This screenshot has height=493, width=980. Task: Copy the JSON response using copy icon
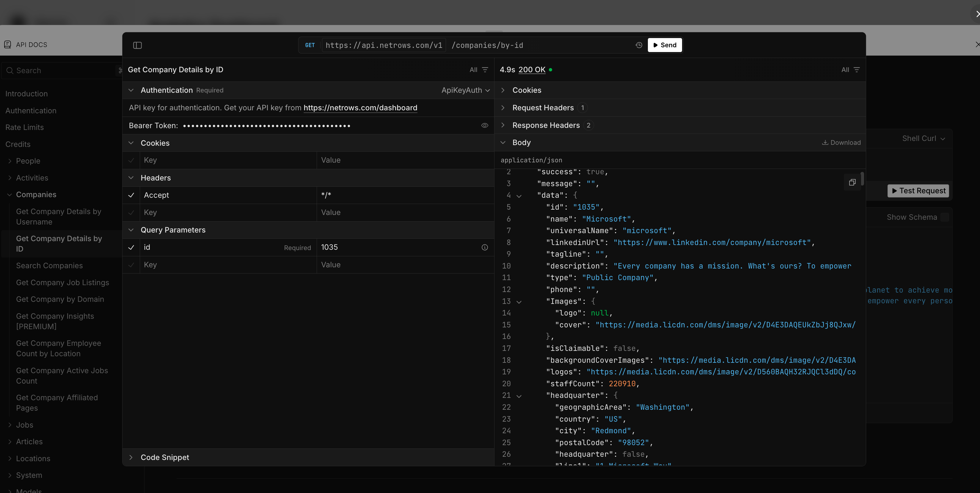coord(852,182)
